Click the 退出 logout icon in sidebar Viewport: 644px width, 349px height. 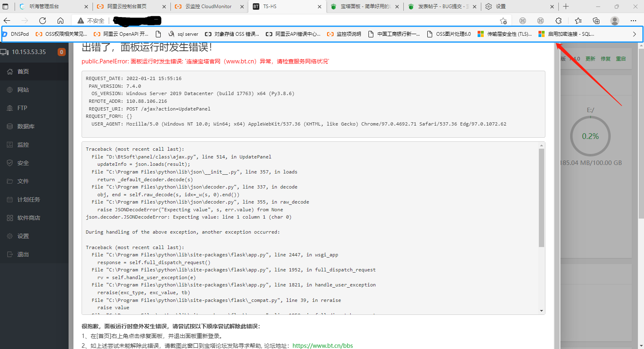pos(10,254)
